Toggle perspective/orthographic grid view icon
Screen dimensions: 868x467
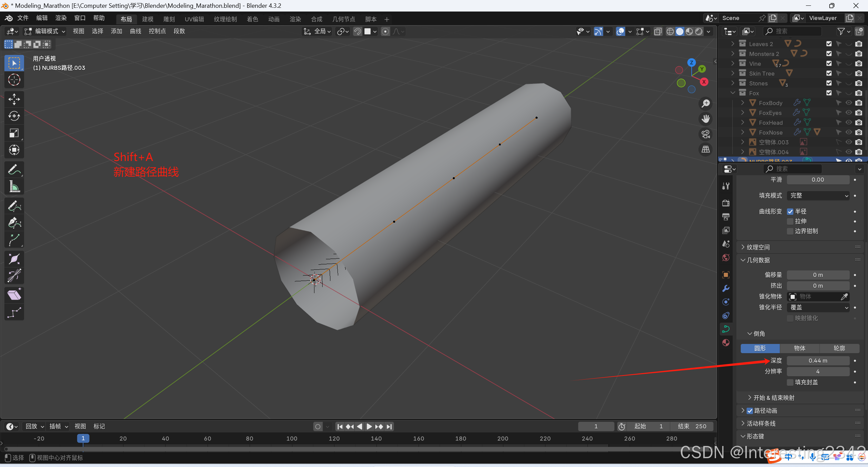(706, 149)
